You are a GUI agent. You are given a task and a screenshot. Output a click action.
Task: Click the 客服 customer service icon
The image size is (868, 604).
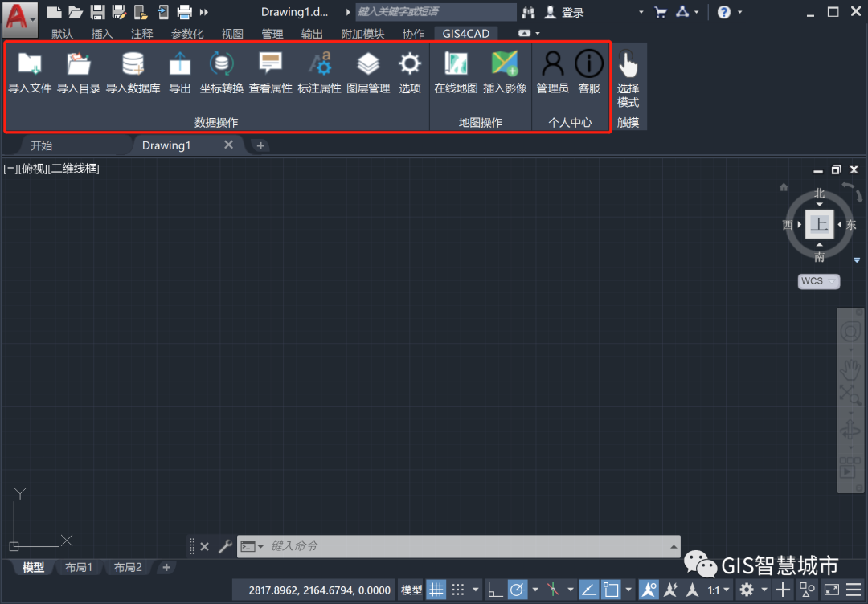pyautogui.click(x=588, y=72)
